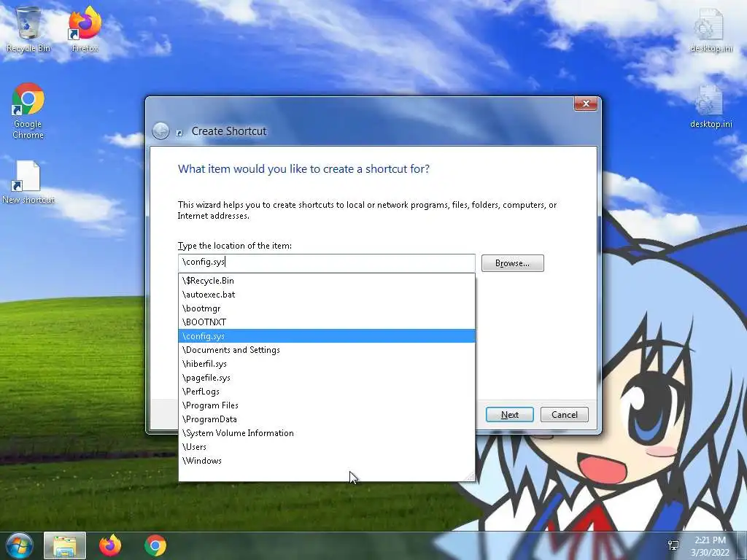Go back using the wizard's back arrow

coord(160,131)
